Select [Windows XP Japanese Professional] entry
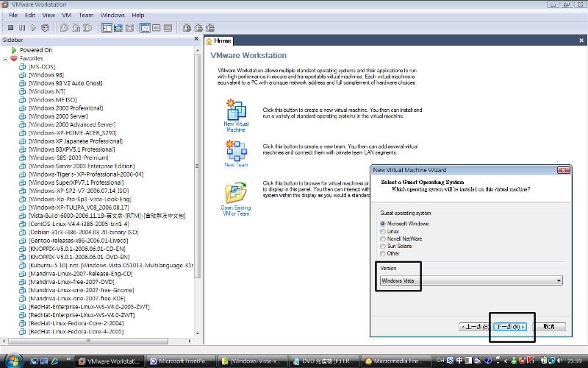Viewport: 588px width, 368px height. coord(76,141)
